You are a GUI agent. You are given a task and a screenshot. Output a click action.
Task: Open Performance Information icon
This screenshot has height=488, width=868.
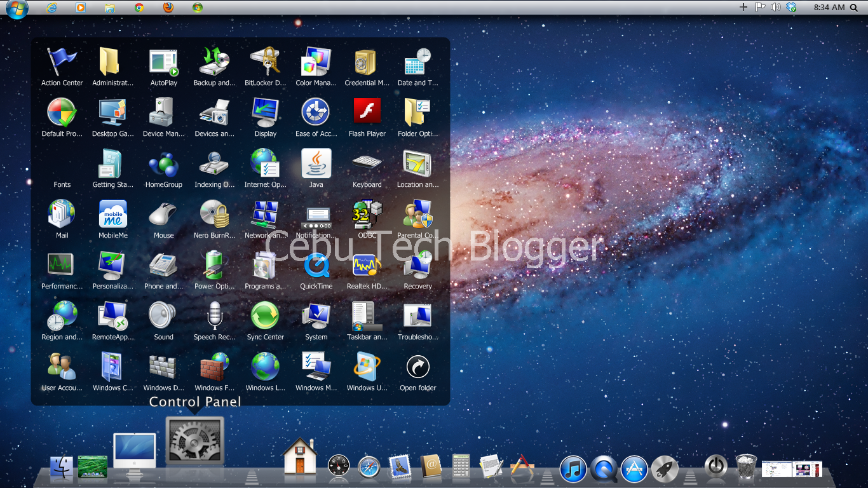(62, 265)
